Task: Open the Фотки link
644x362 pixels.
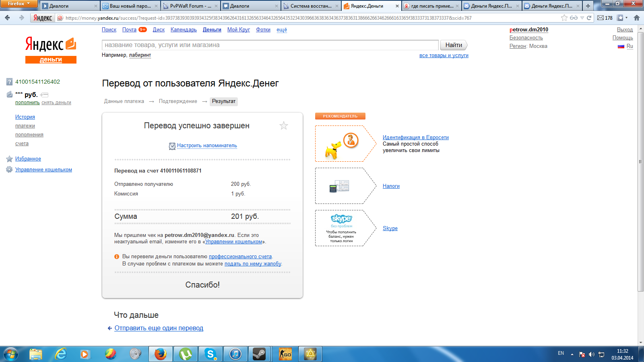Action: click(263, 30)
